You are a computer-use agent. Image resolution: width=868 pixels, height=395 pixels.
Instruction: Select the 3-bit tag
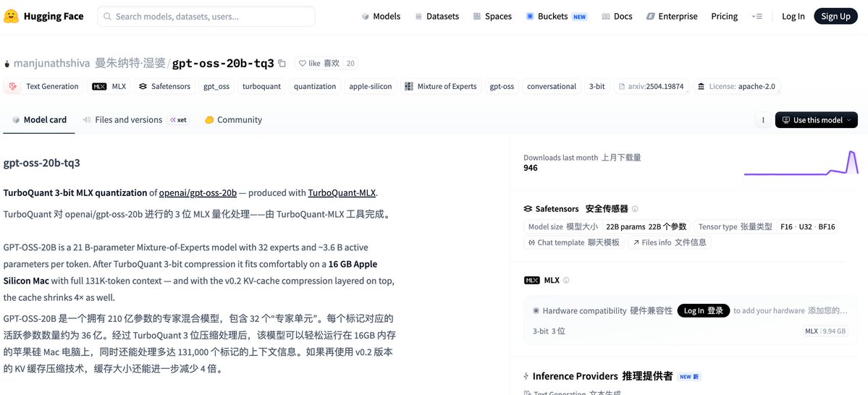[x=597, y=86]
